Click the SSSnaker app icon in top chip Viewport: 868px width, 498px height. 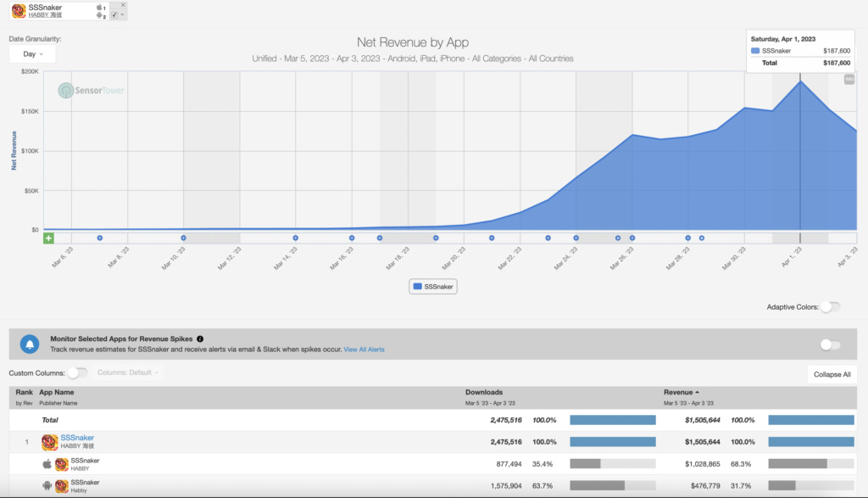click(19, 11)
